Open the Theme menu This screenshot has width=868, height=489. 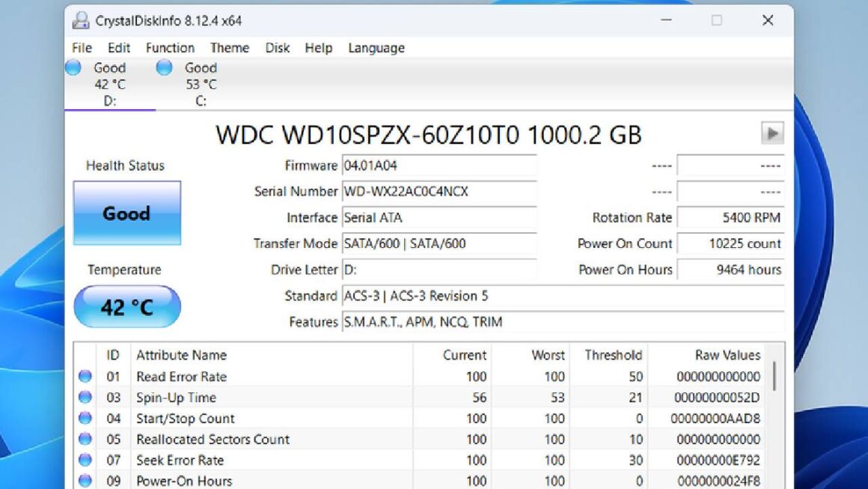[230, 48]
